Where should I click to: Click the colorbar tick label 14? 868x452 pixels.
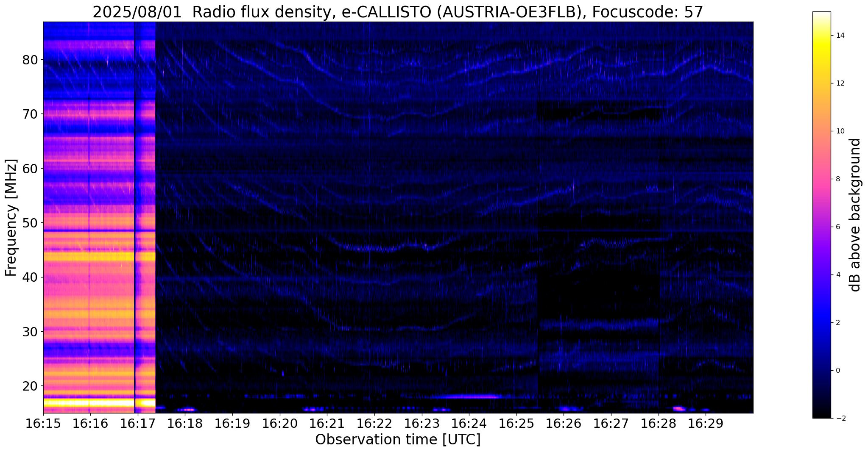click(x=839, y=36)
